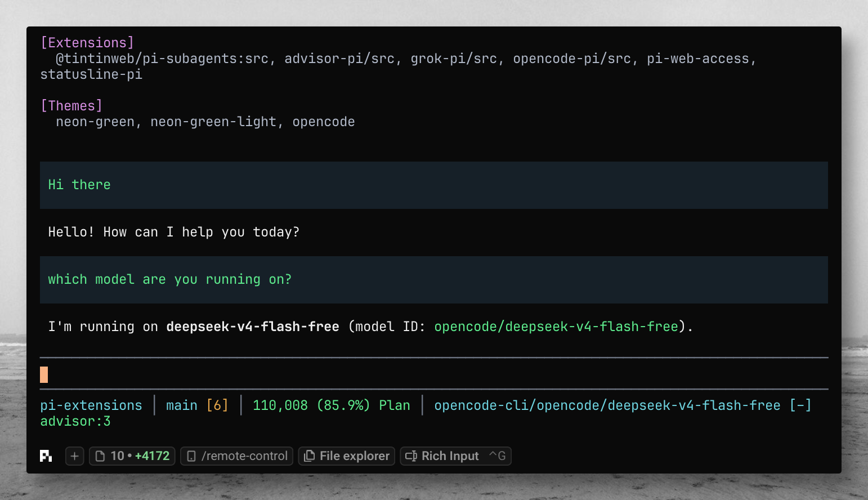Click the 110,008 (85.9%) Plan status entry

(x=332, y=405)
